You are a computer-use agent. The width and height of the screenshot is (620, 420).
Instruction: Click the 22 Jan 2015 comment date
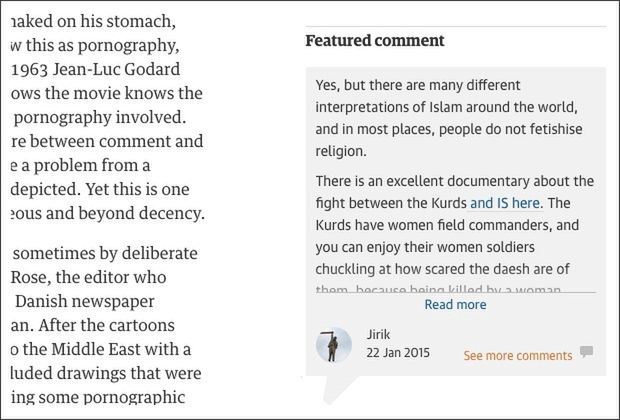pyautogui.click(x=395, y=354)
